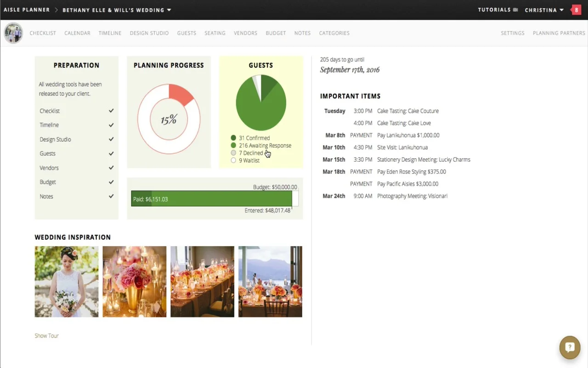Open the Budget tab

point(276,33)
